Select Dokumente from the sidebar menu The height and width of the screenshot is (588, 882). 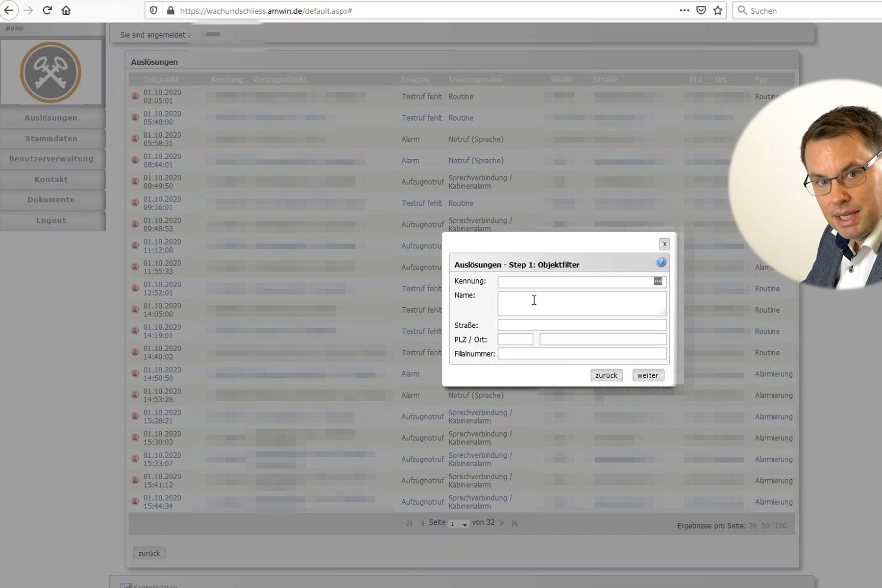(51, 200)
